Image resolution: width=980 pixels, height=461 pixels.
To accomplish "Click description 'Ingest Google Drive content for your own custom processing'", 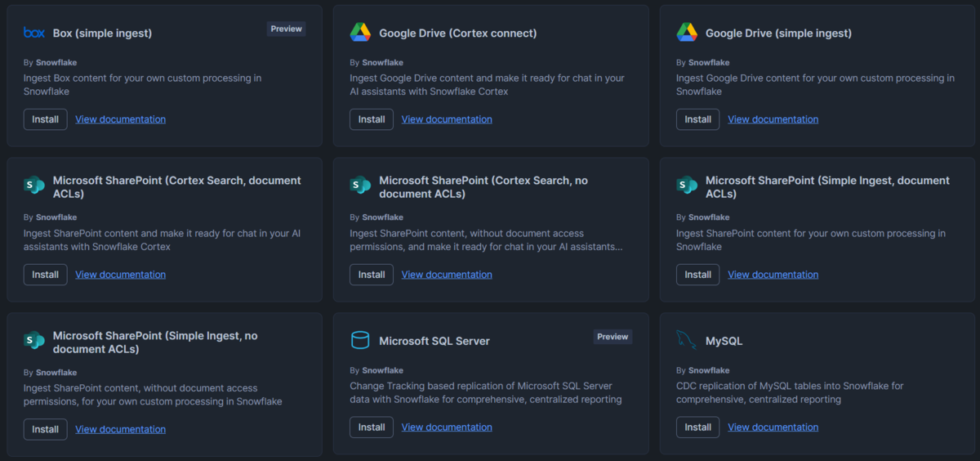I will (816, 85).
